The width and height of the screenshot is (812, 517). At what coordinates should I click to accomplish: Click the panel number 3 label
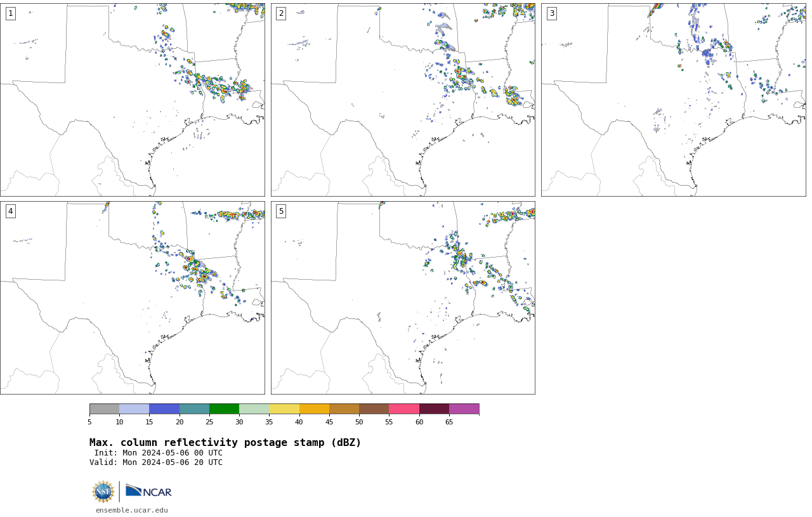tap(551, 13)
